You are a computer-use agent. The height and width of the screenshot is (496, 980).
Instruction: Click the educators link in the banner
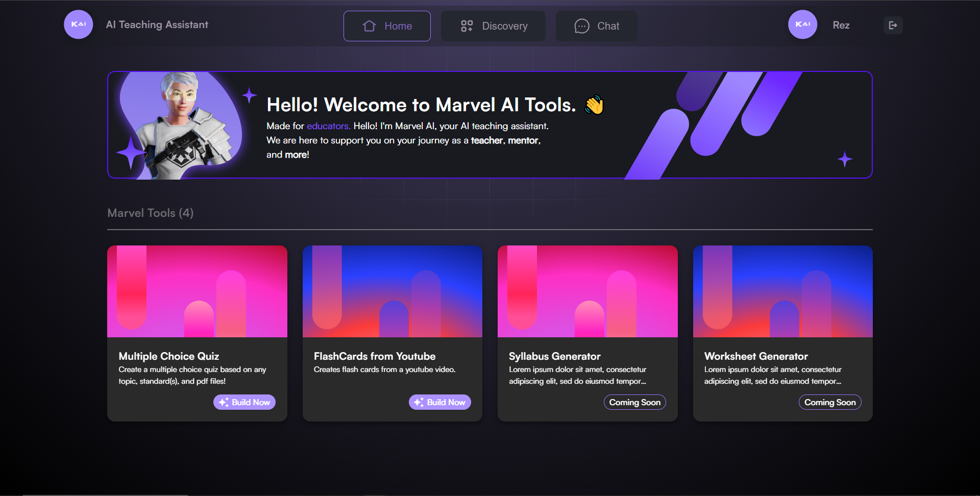tap(328, 126)
